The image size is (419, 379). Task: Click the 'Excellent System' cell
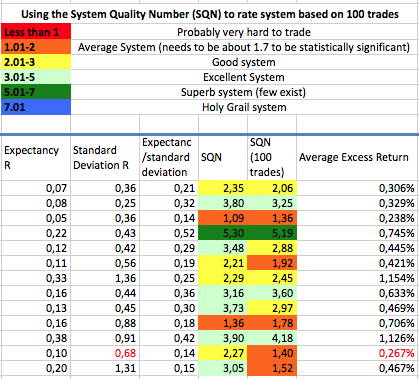(244, 77)
